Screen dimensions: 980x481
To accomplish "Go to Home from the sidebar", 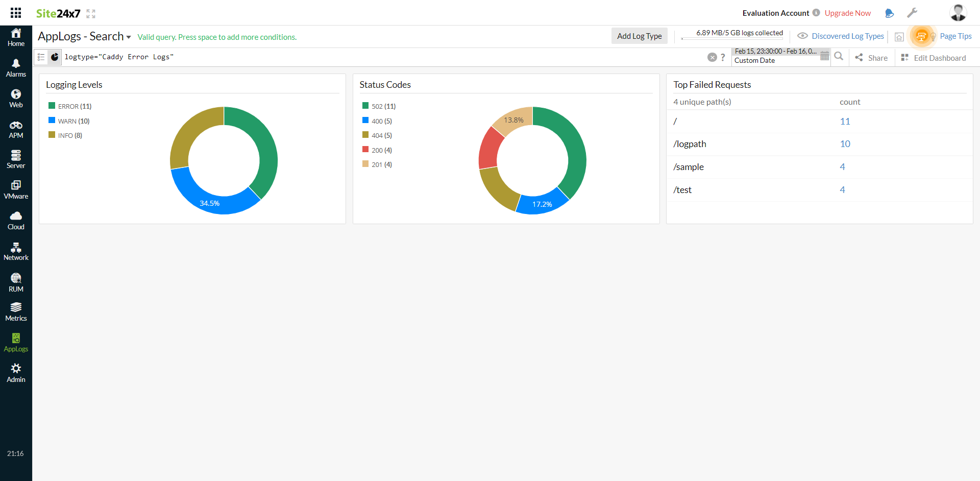I will click(16, 37).
